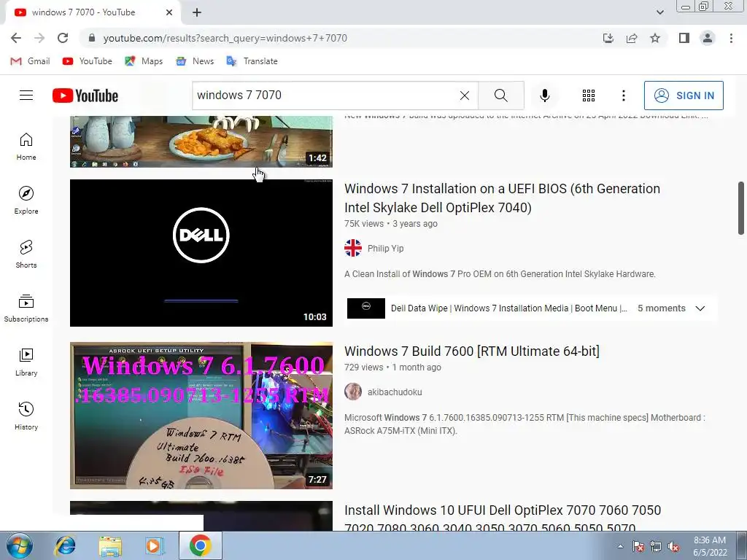
Task: Click the browser forward arrow
Action: pos(39,38)
